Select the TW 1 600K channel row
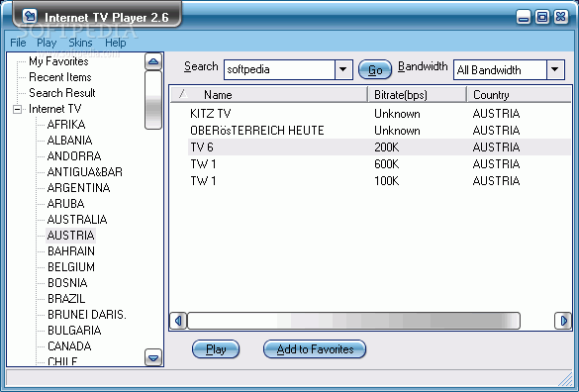Image resolution: width=579 pixels, height=392 pixels. tap(370, 164)
